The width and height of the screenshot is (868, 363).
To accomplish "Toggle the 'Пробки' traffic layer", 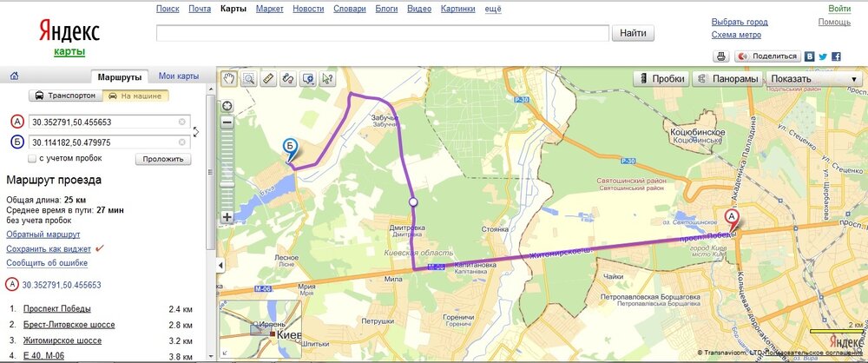I will [x=661, y=79].
